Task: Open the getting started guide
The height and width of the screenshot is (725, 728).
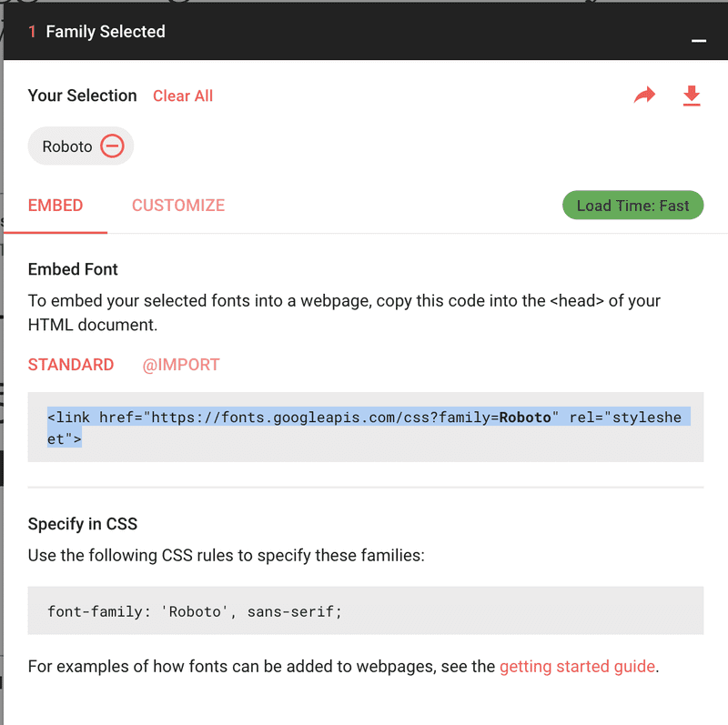Action: coord(577,666)
